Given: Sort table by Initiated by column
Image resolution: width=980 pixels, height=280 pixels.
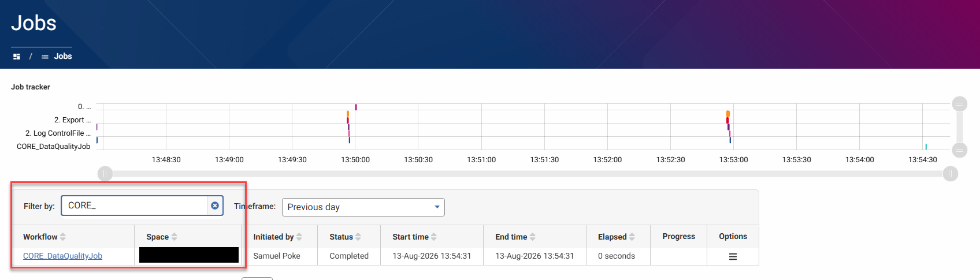Looking at the screenshot, I should (277, 237).
